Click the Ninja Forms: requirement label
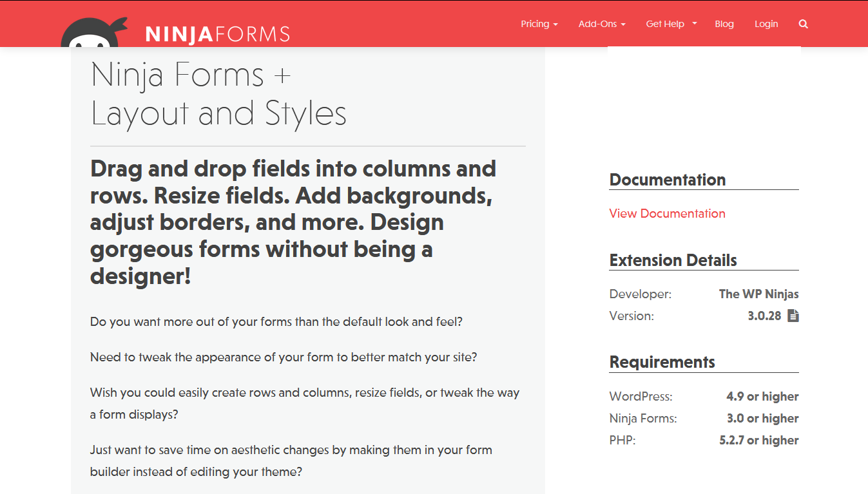Image resolution: width=868 pixels, height=494 pixels. click(643, 418)
